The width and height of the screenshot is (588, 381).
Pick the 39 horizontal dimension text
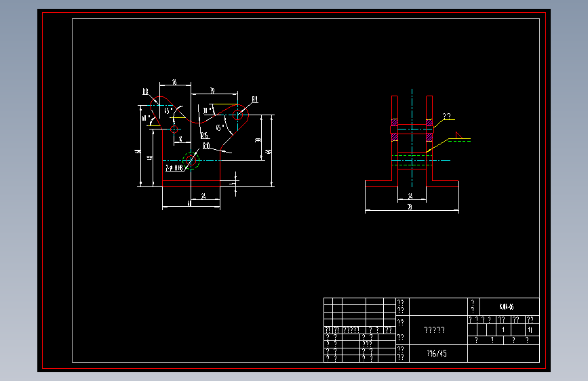212,91
